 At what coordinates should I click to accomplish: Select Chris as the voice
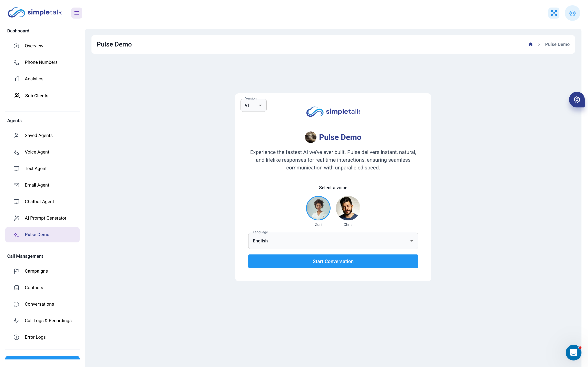point(348,208)
